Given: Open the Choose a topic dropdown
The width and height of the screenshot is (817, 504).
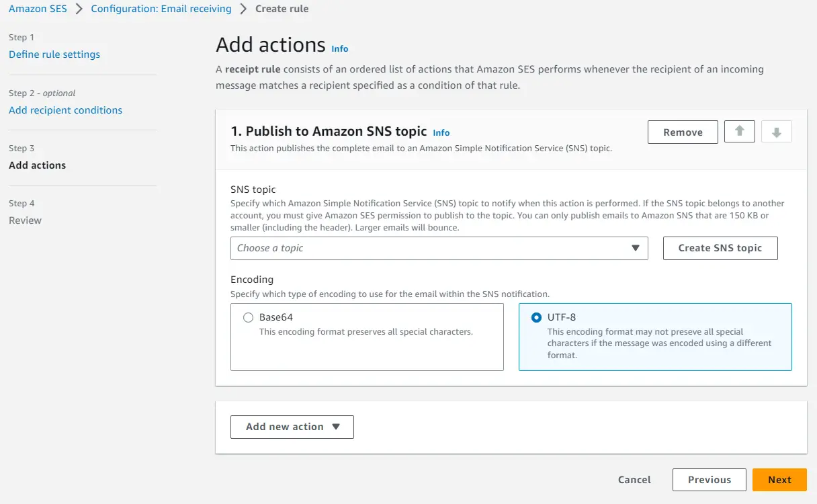Looking at the screenshot, I should tap(439, 248).
